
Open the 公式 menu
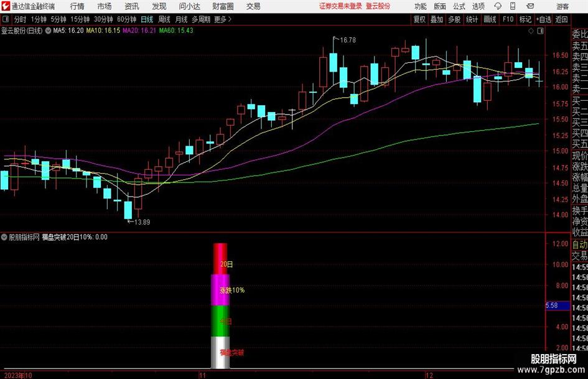coord(459,6)
